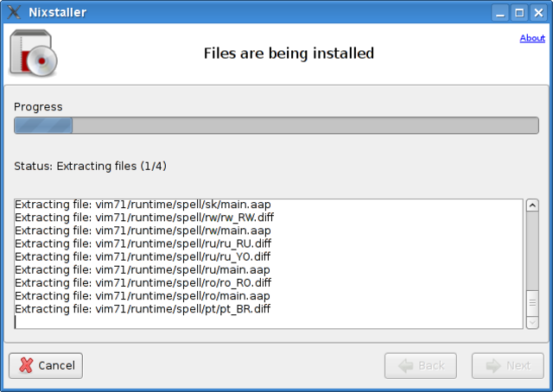Click the log scrollbar up arrow
This screenshot has height=392, width=553.
(532, 205)
